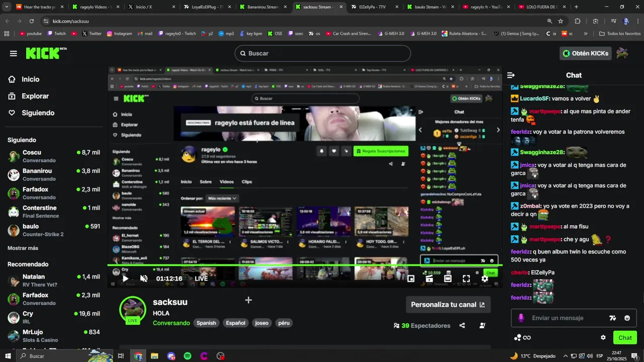This screenshot has height=362, width=644.
Task: Open the emoji picker in chat
Action: (627, 318)
